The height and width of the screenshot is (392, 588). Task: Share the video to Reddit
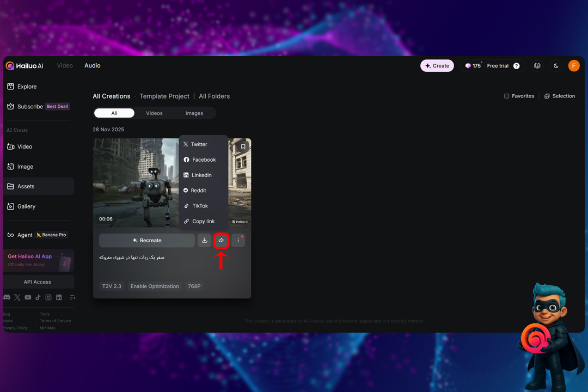198,191
